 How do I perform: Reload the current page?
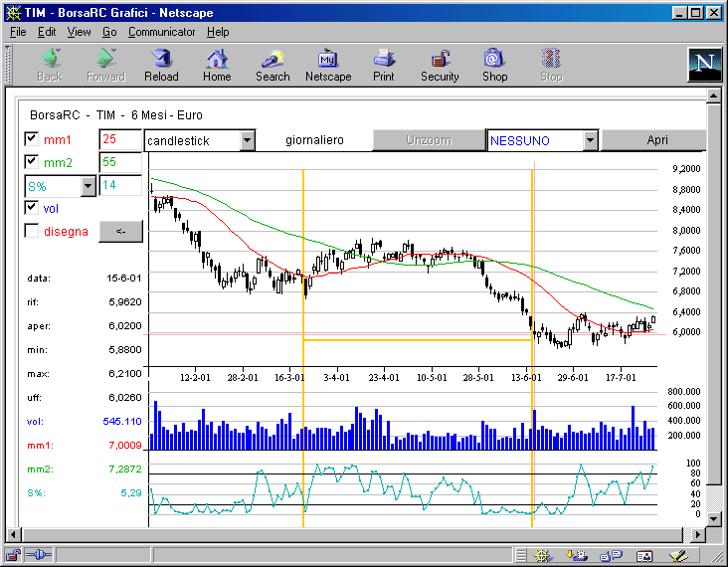[161, 65]
